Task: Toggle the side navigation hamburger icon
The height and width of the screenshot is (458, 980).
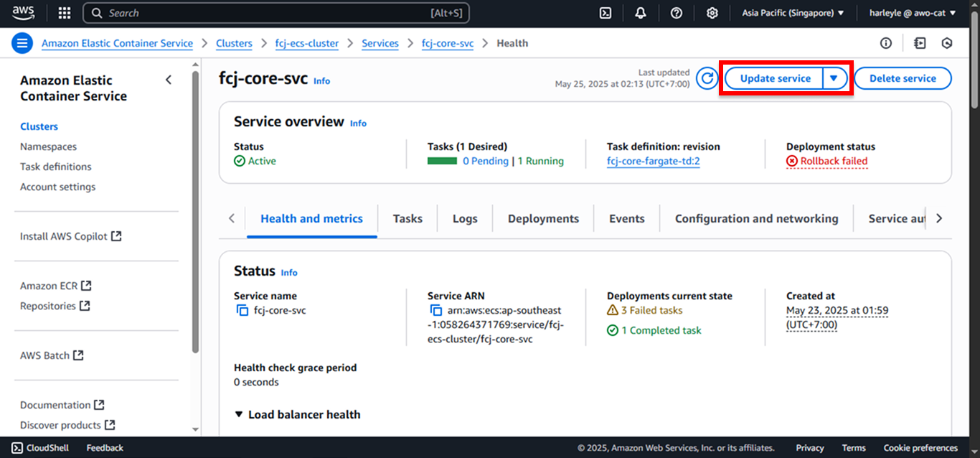Action: coord(22,43)
